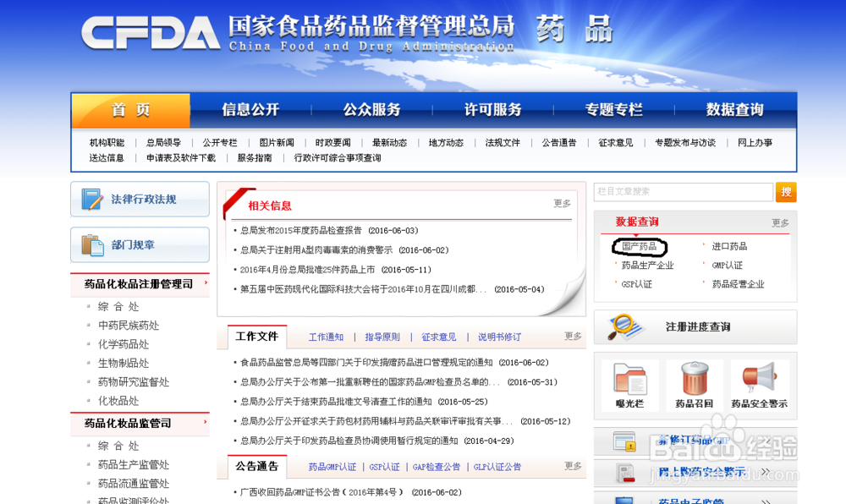Open the 药品召回 trash can icon

tap(695, 378)
